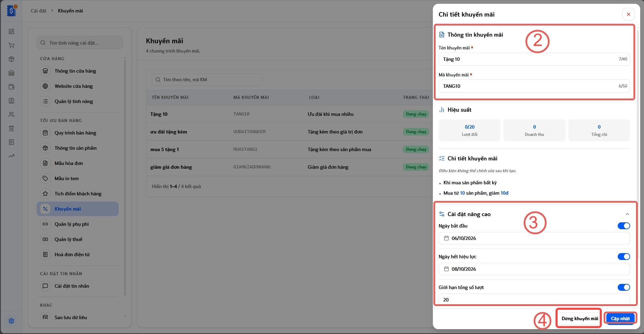The width and height of the screenshot is (644, 334).
Task: Click the Mã khuyến mãi input field
Action: pyautogui.click(x=534, y=86)
